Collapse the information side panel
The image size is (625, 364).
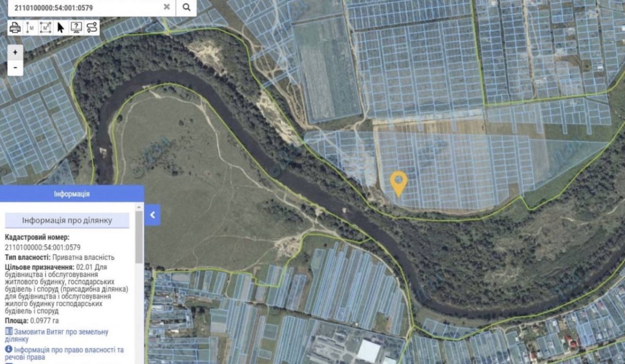[x=152, y=215]
